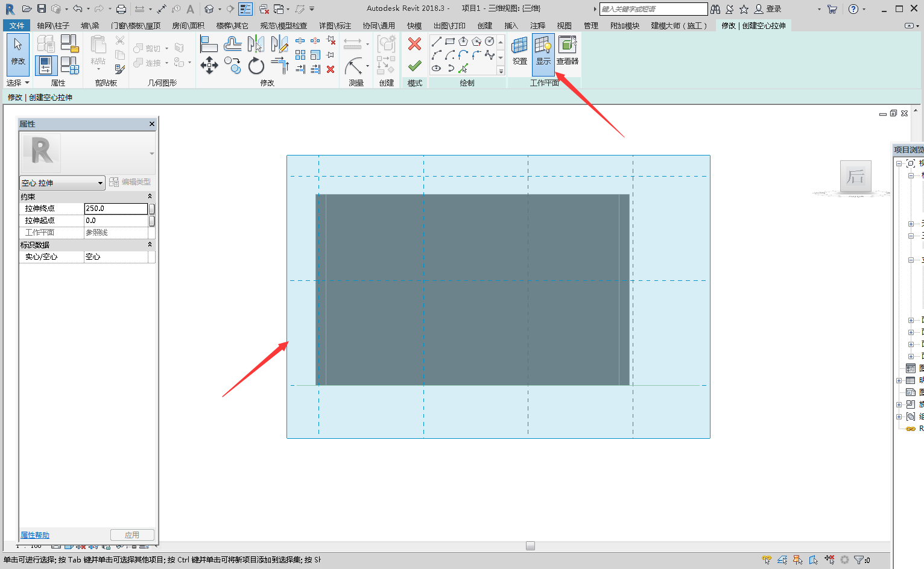Select the Ellipse draw tool
Image resolution: width=924 pixels, height=569 pixels.
coord(437,68)
